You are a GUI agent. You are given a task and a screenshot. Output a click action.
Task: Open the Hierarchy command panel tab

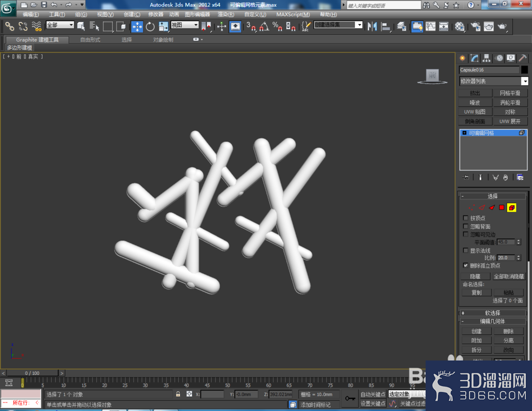[487, 58]
